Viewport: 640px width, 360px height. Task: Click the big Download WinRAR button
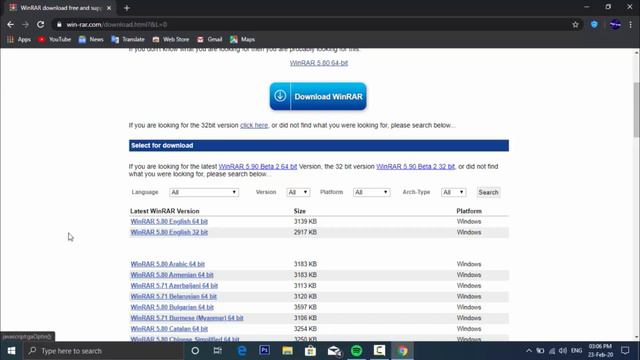point(318,96)
